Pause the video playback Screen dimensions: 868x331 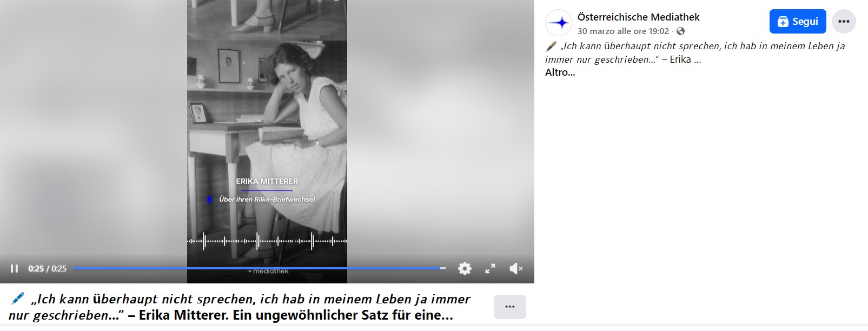[x=15, y=269]
